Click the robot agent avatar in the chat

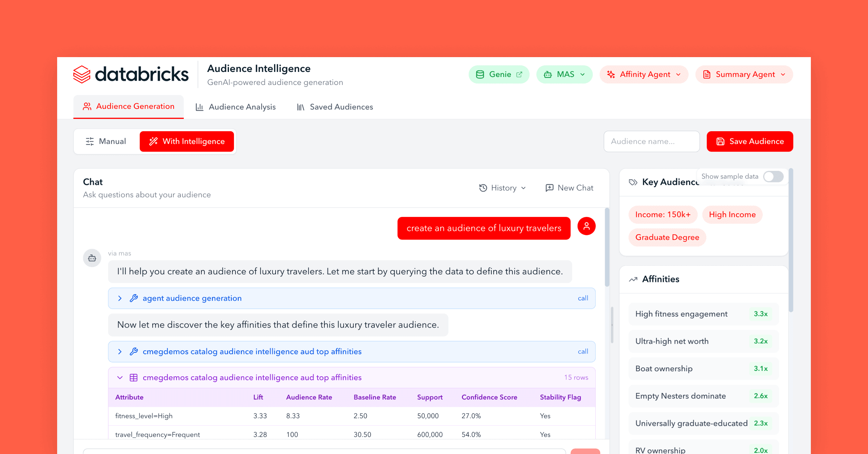click(92, 258)
